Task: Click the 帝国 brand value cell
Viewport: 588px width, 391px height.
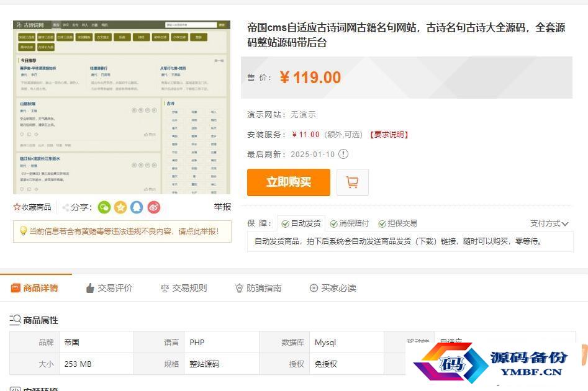Action: tap(96, 342)
